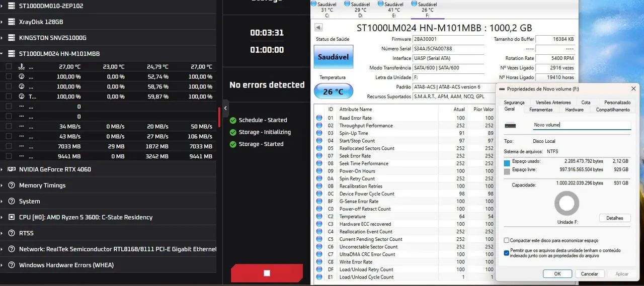Expand the KINGSTON SNV2S1000G tree node arrow
Image resolution: width=644 pixels, height=286 pixels.
(x=2, y=38)
